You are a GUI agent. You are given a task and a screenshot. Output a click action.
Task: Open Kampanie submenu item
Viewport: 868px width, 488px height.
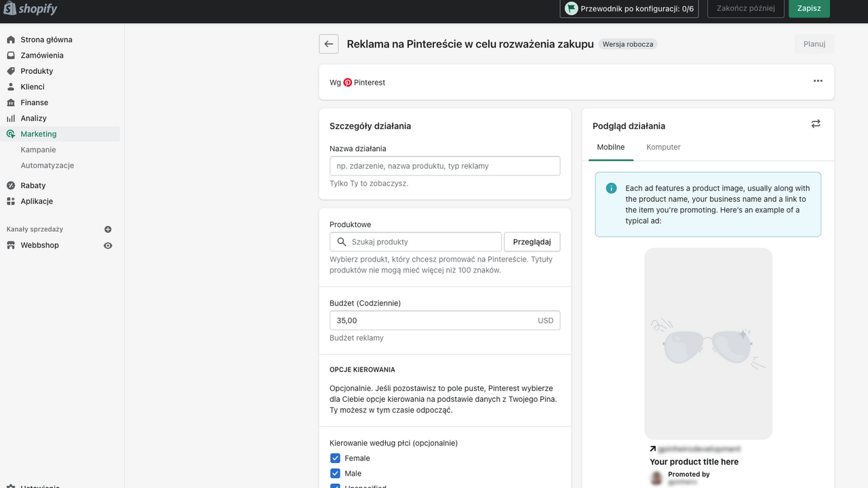pos(38,150)
